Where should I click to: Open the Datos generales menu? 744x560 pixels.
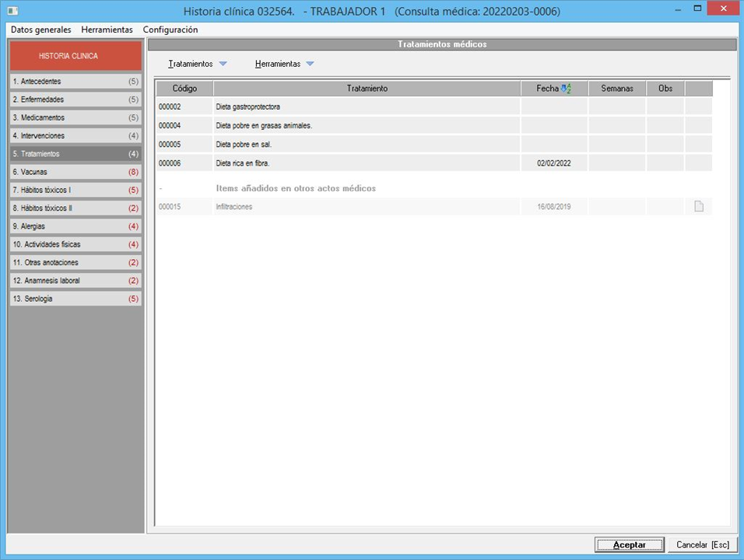40,30
